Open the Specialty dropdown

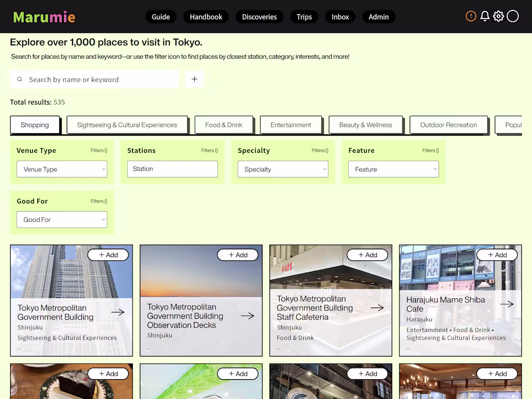click(x=283, y=169)
